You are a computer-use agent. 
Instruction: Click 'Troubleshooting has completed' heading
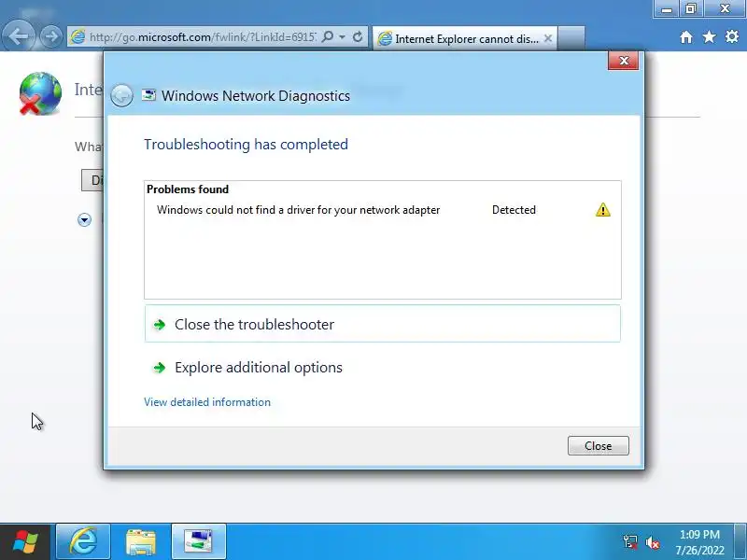246,145
